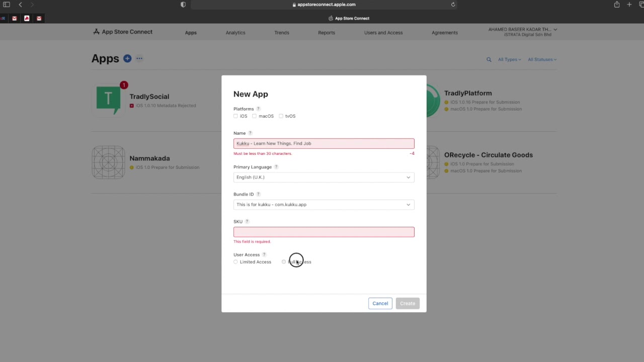Click the Create button
The width and height of the screenshot is (644, 362).
pos(408,303)
